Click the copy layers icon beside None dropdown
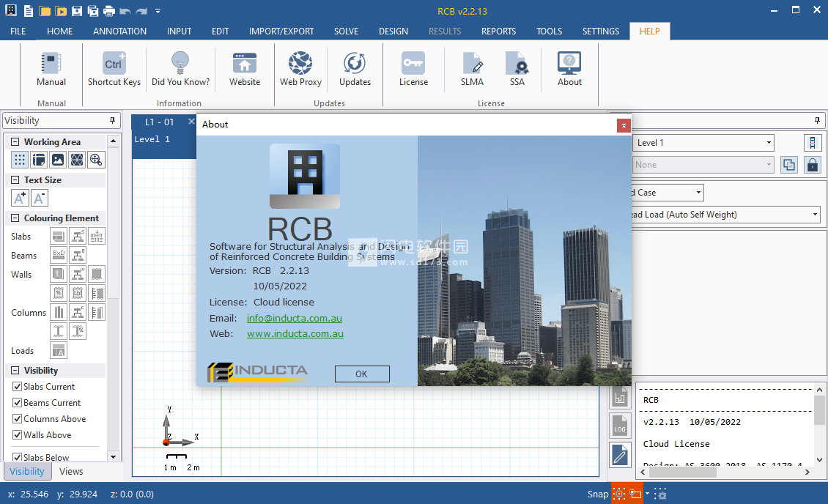The image size is (828, 504). 789,165
